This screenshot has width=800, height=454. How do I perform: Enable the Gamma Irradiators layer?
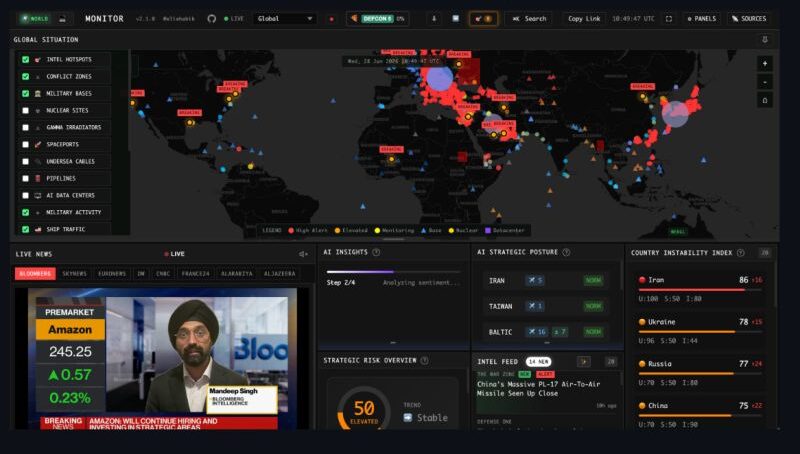tap(26, 128)
